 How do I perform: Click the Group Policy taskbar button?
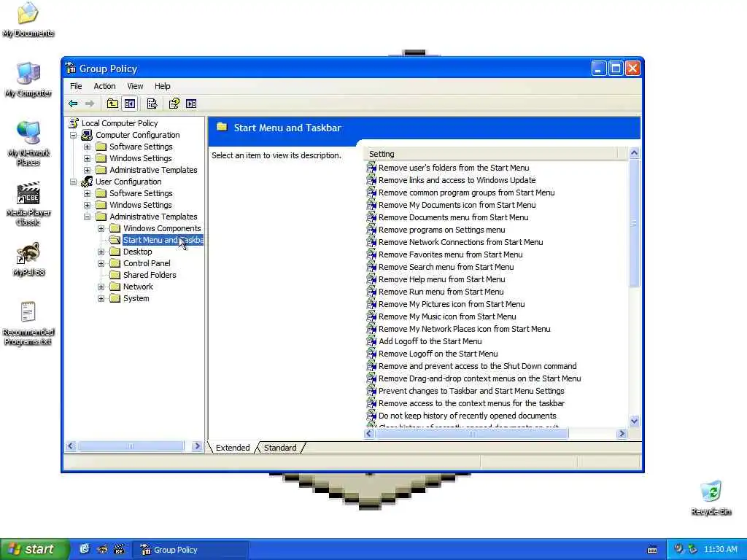pos(190,550)
